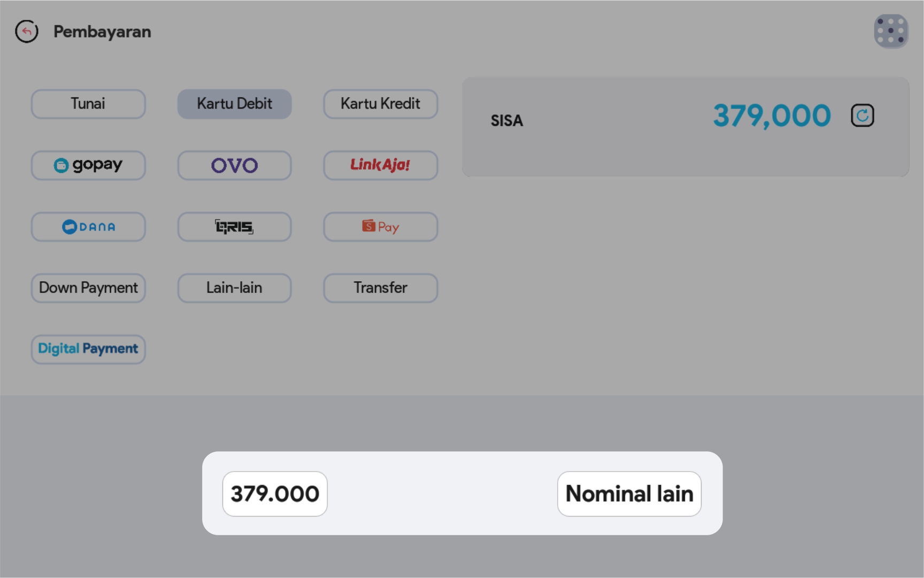Choose GoPay as payment method
Screen dimensions: 924x578
(88, 165)
